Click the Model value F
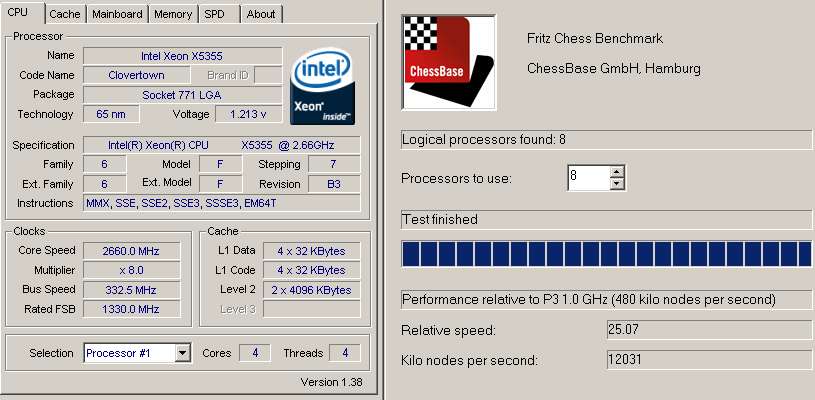 220,164
